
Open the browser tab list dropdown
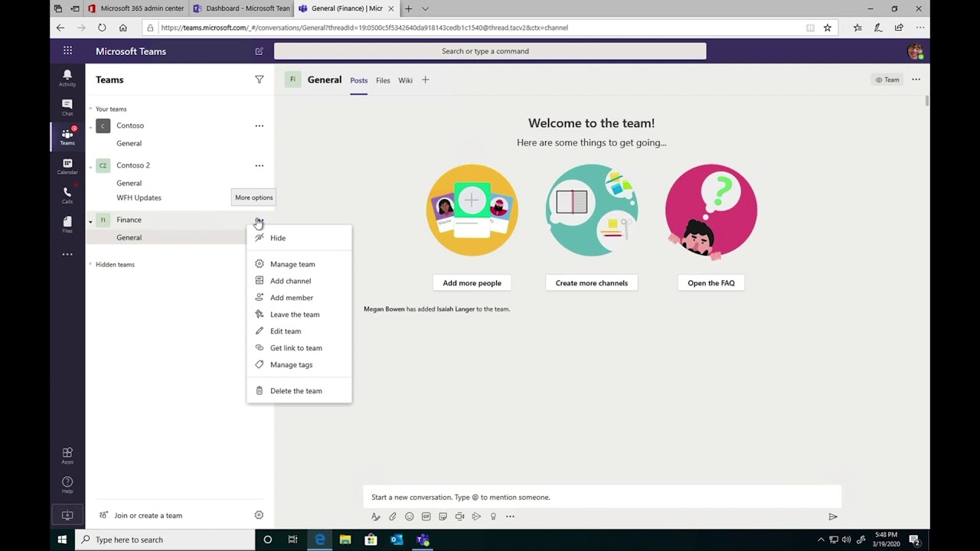[426, 8]
